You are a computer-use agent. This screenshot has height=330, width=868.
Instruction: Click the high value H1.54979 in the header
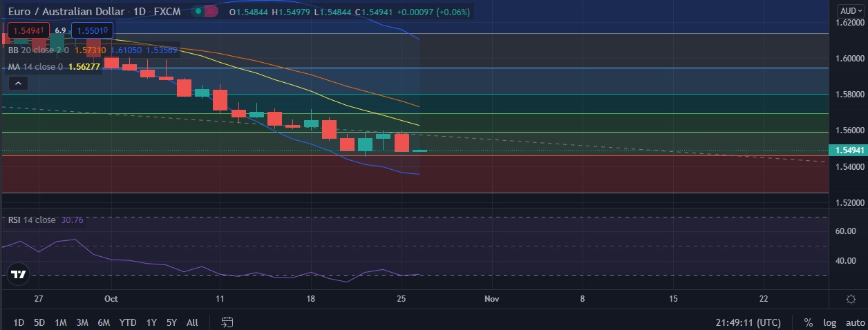coord(292,12)
